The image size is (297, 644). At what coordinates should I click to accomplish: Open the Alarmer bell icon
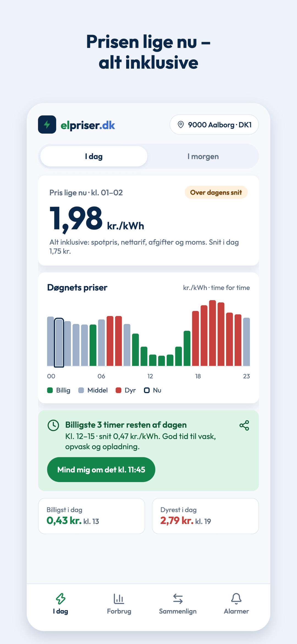pos(236,599)
